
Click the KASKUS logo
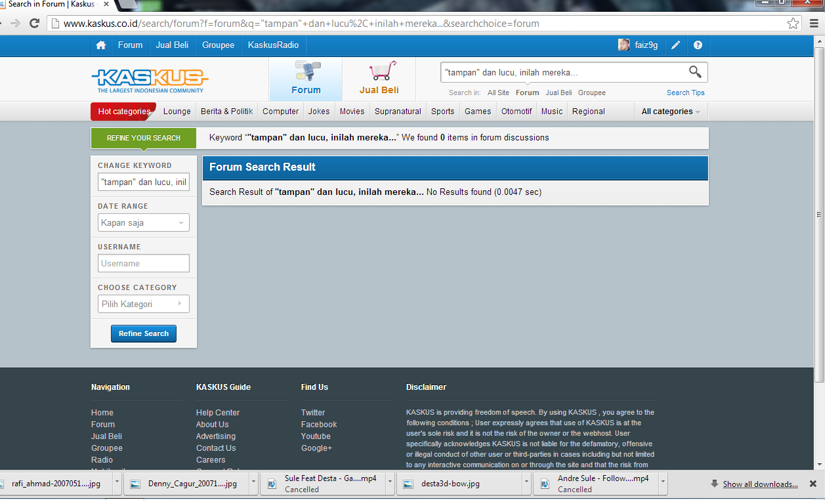(150, 81)
